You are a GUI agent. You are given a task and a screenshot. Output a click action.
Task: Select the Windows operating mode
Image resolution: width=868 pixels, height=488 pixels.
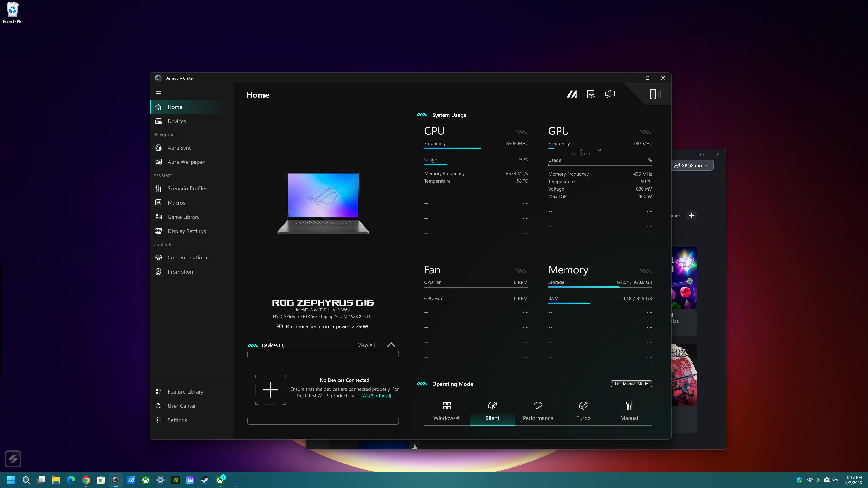447,411
